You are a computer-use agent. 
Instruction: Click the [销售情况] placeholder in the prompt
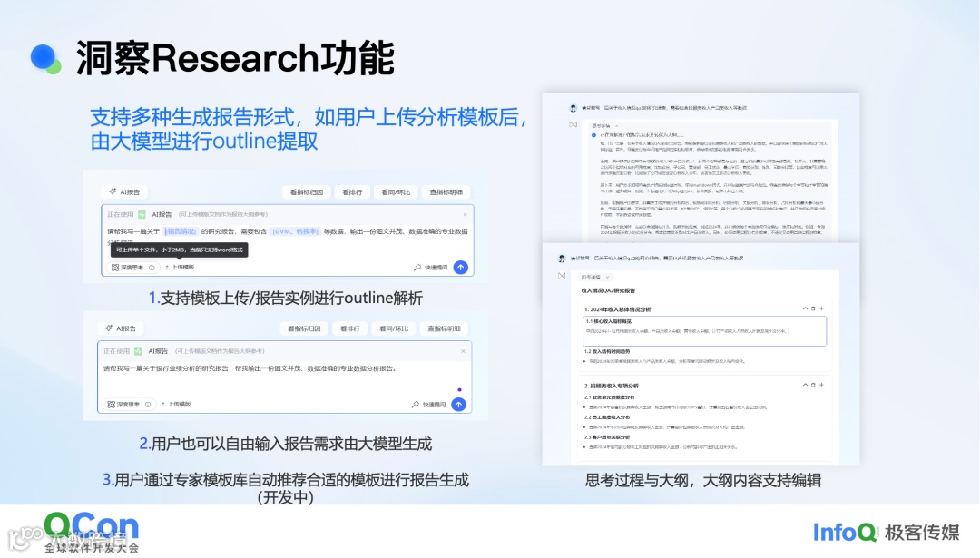coord(181,231)
